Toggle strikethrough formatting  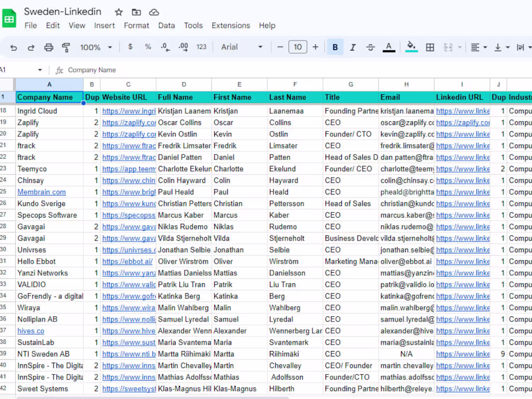coord(370,47)
